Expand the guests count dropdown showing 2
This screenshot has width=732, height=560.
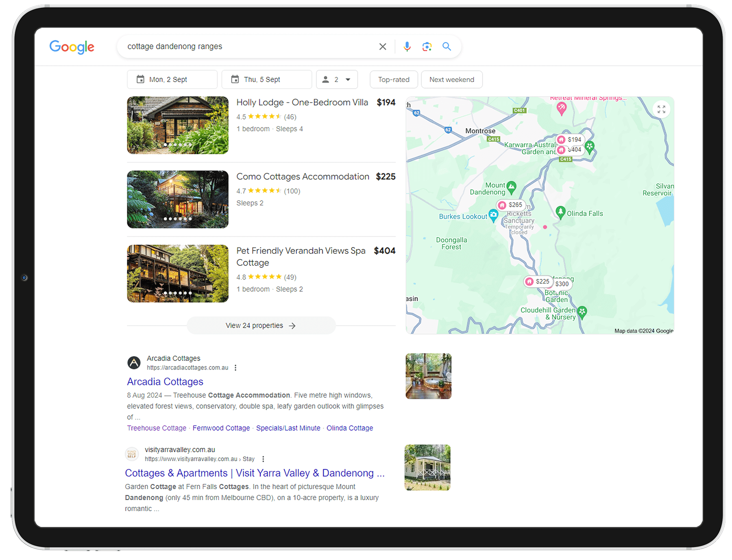pos(337,79)
